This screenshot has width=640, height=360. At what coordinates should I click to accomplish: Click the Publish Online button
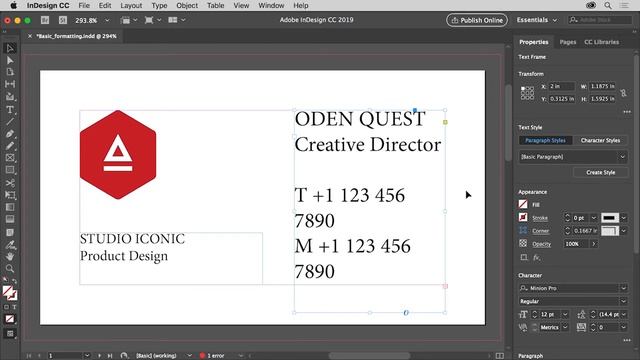(477, 20)
